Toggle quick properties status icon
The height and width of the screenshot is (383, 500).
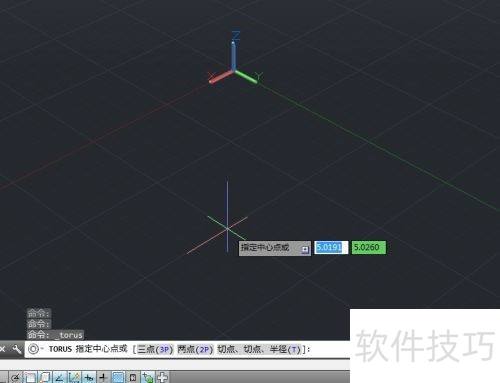(133, 377)
